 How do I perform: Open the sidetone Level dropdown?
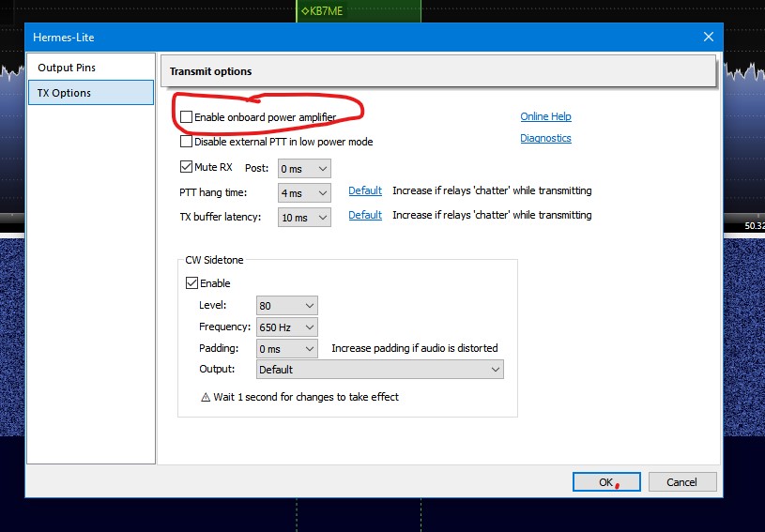(287, 306)
